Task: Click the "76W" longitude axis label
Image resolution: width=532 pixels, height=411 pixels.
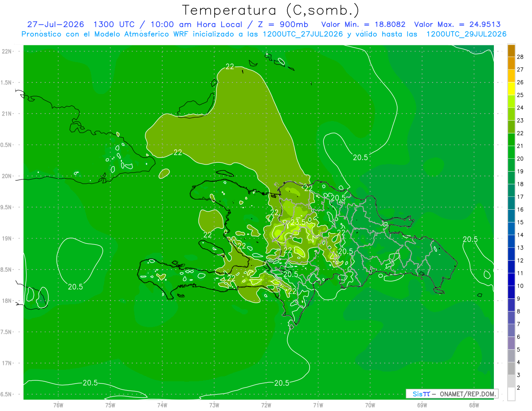Action: point(58,404)
